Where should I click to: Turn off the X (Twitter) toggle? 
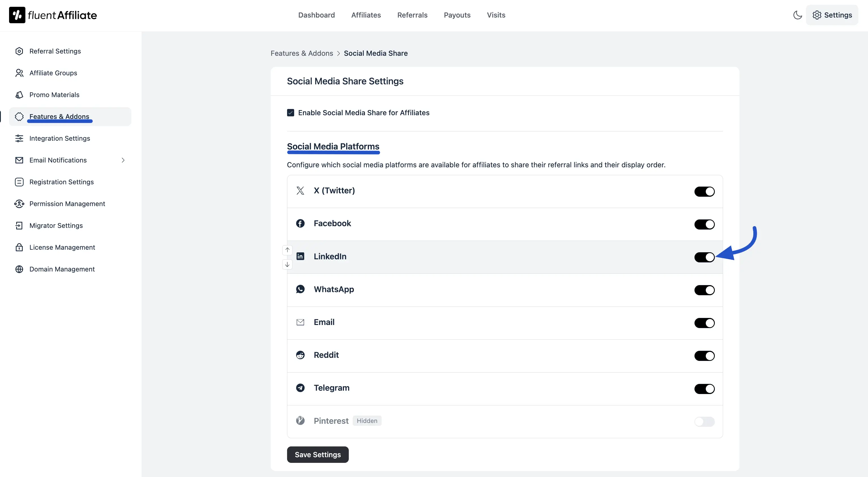click(x=704, y=191)
